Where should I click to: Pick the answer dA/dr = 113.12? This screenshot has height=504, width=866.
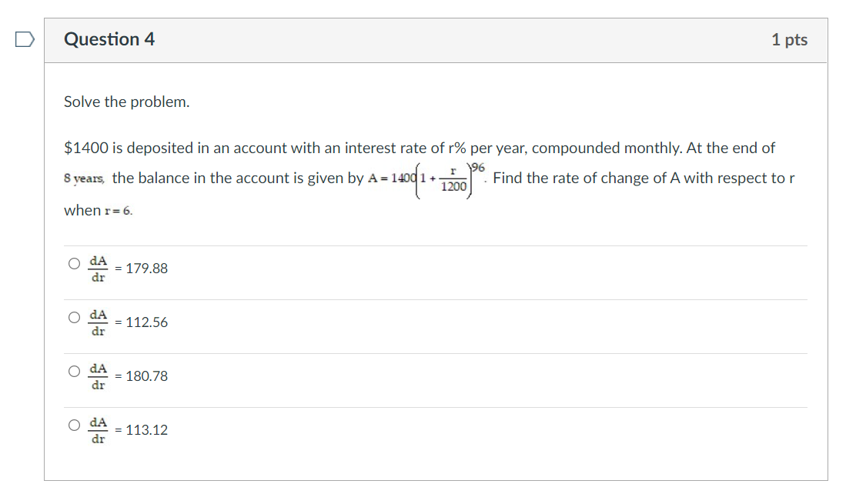74,426
